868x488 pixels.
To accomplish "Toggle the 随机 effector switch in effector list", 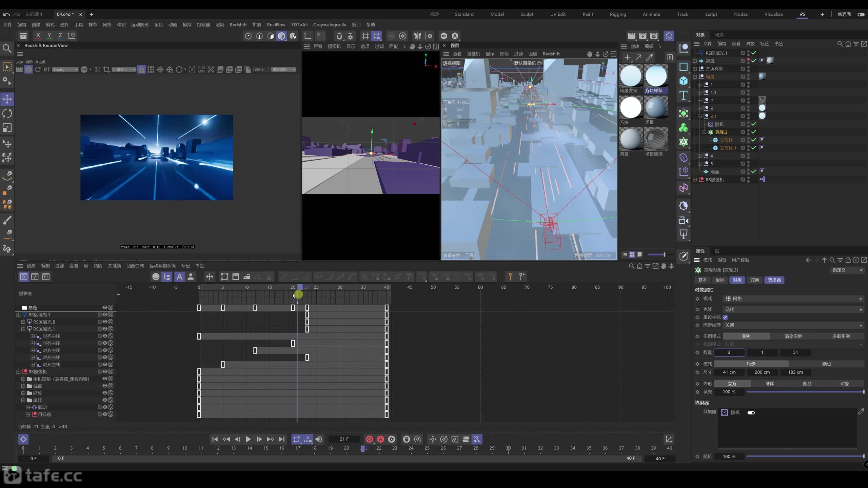I will tap(751, 412).
